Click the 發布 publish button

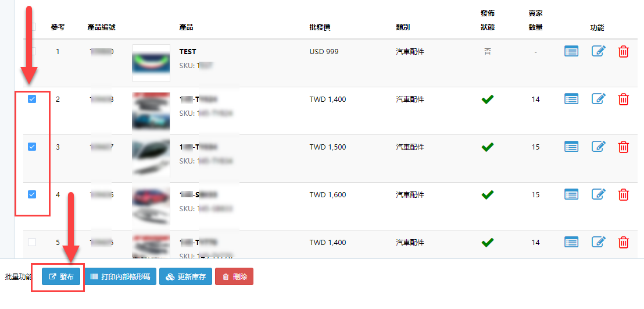point(61,277)
